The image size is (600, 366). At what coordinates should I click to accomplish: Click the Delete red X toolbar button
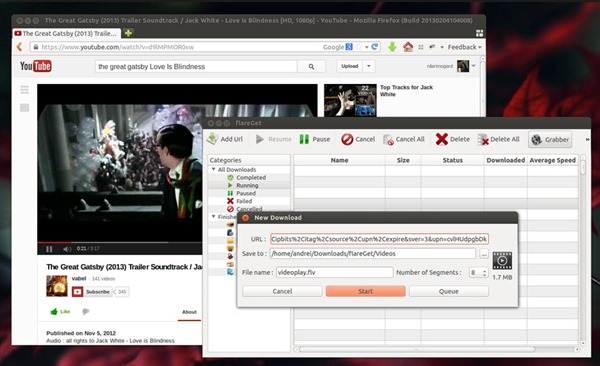tap(453, 139)
